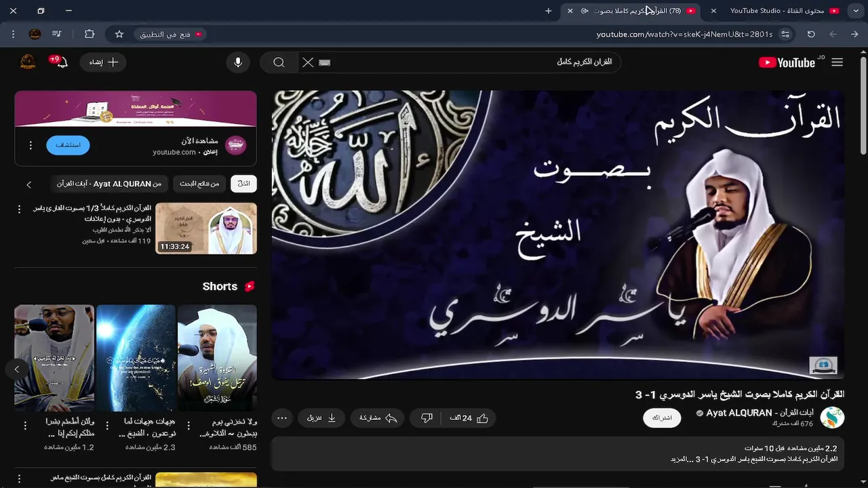Screen dimensions: 868x488
Task: Download the video (تنزيل)
Action: tap(321, 418)
